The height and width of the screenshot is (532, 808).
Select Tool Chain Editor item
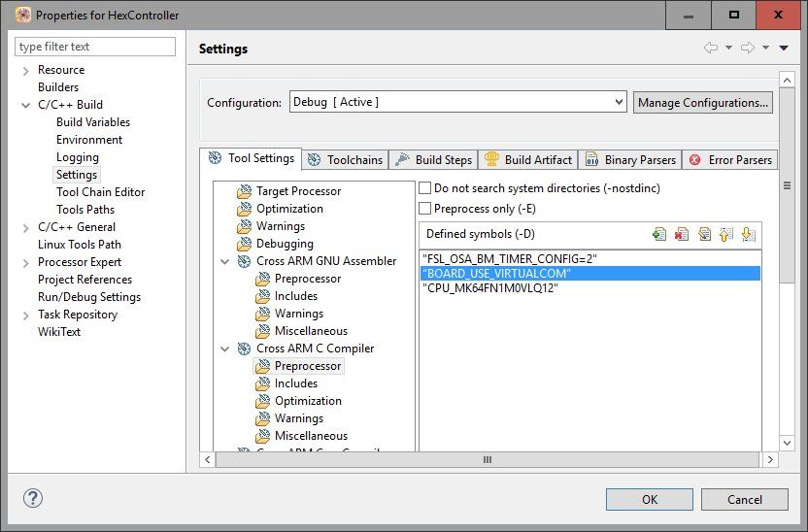[x=100, y=192]
